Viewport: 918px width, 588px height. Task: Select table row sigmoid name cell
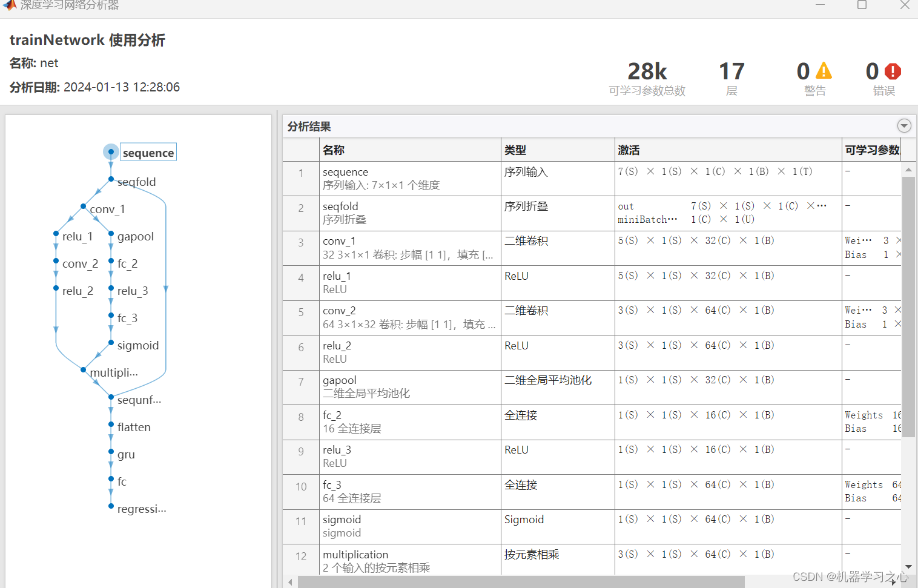[x=410, y=526]
